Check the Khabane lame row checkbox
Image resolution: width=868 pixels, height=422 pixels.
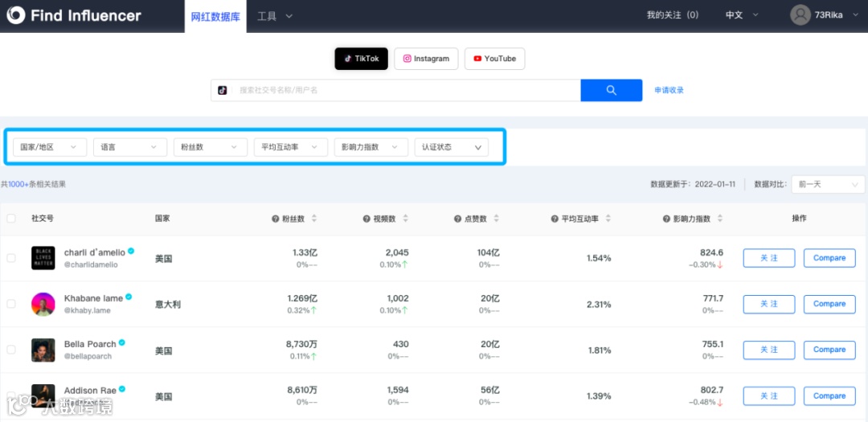11,304
